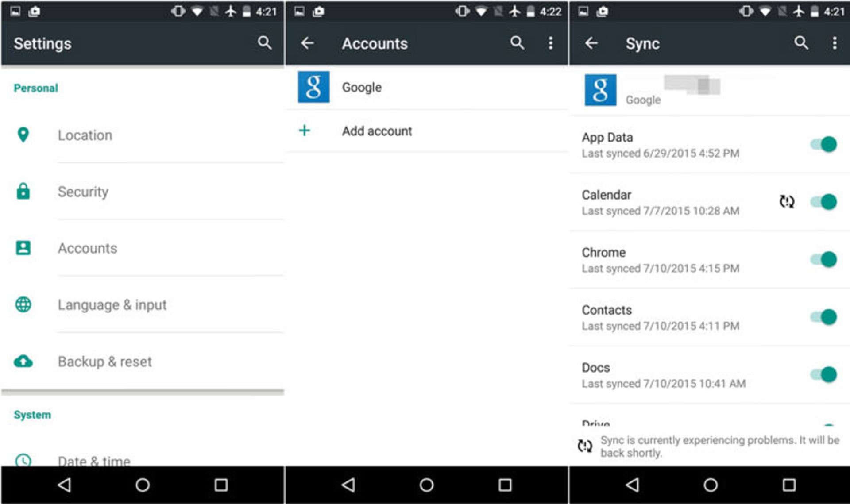The width and height of the screenshot is (850, 504).
Task: Tap 'Last synced 7/10/2015 10:41 AM' text
Action: pos(663,383)
